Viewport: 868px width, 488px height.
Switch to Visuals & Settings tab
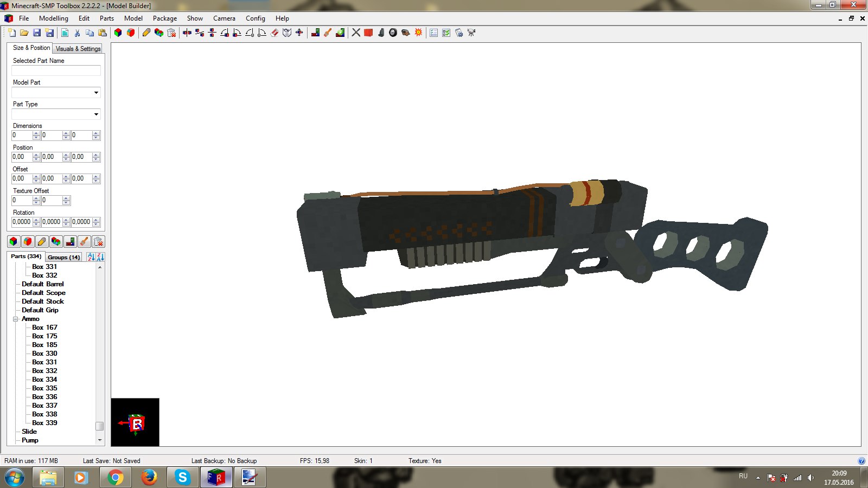tap(78, 48)
